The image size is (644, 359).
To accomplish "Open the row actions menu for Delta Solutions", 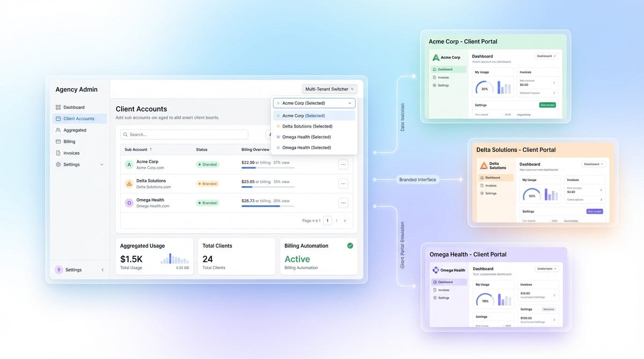I will (343, 183).
